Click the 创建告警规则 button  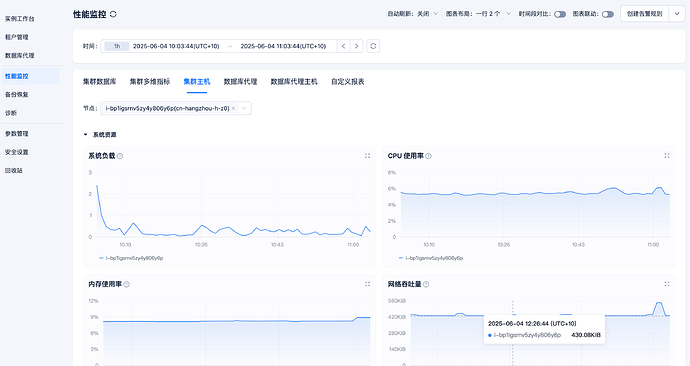click(645, 14)
